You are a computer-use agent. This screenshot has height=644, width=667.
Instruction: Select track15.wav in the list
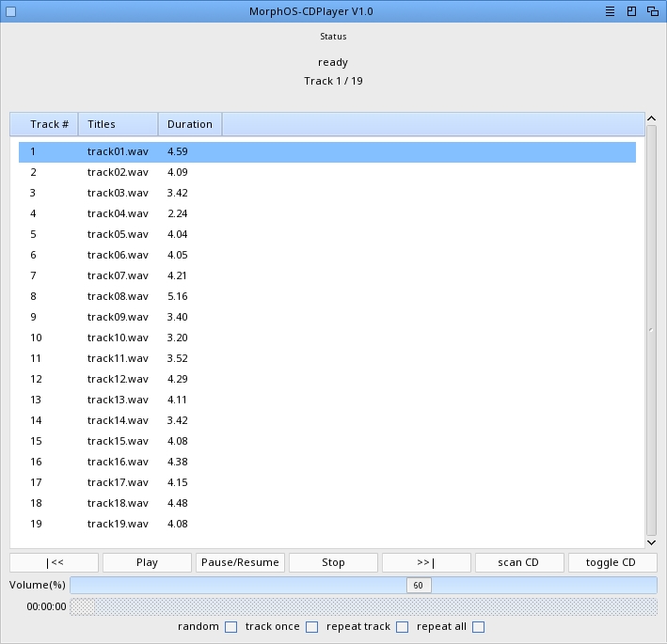click(327, 441)
